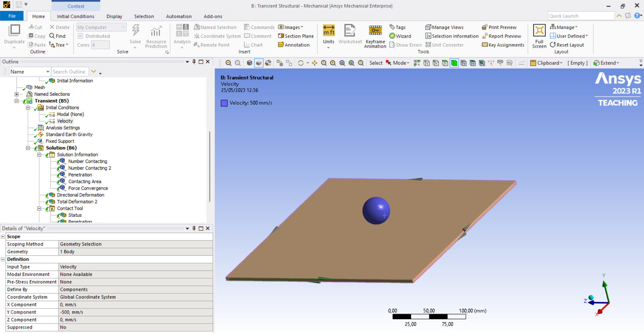
Task: Open the User Defined layout menu
Action: [x=569, y=36]
